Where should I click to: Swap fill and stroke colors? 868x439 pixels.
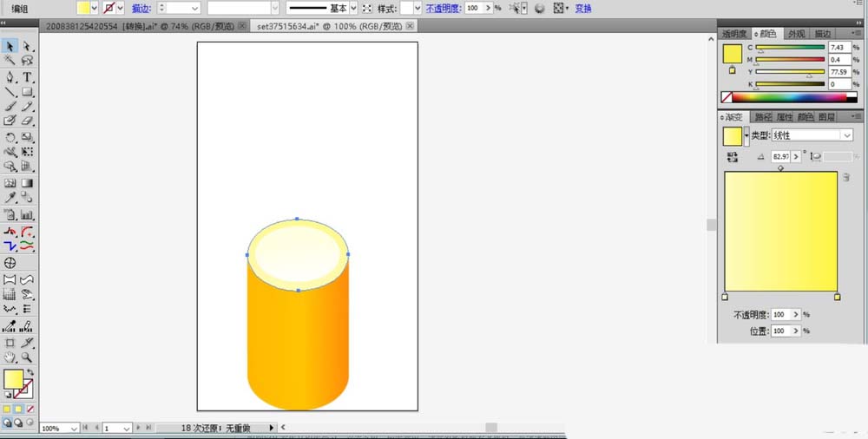(x=30, y=372)
